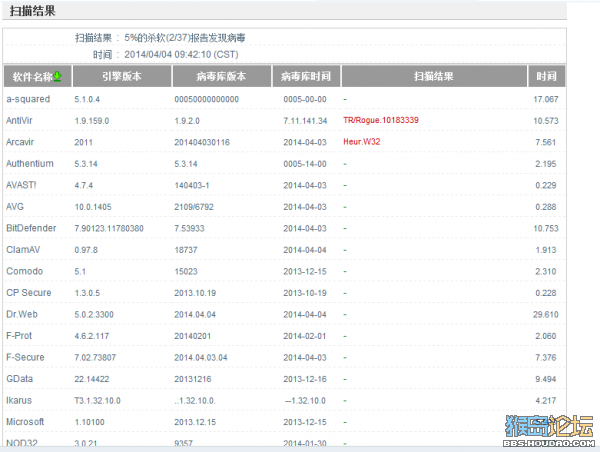Select the Heur.W32 detection result
Image resolution: width=600 pixels, height=452 pixels.
pos(362,142)
